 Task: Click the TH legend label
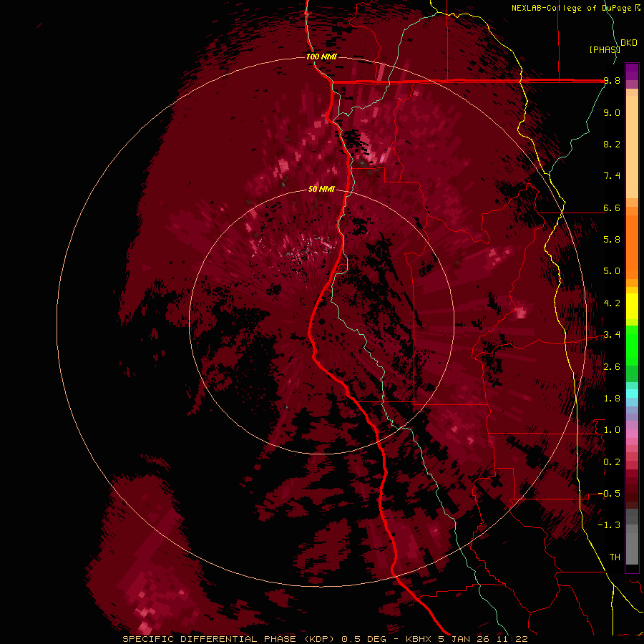[615, 557]
